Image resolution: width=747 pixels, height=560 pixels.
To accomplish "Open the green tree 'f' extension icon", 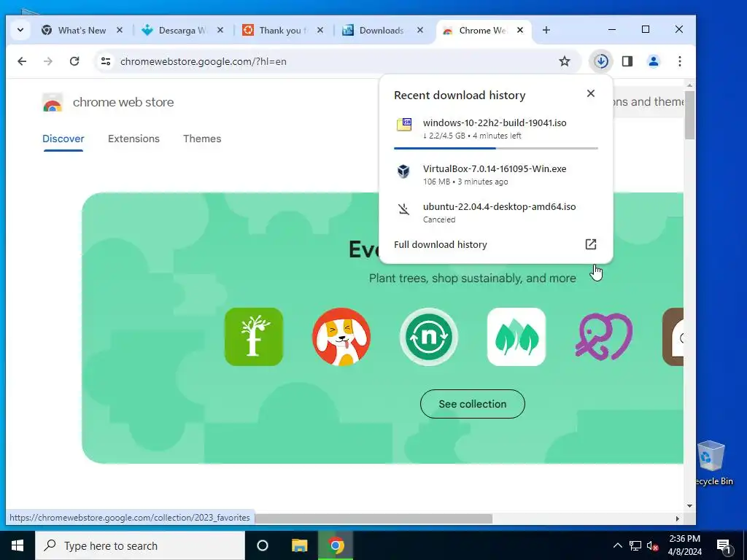I will pyautogui.click(x=254, y=337).
